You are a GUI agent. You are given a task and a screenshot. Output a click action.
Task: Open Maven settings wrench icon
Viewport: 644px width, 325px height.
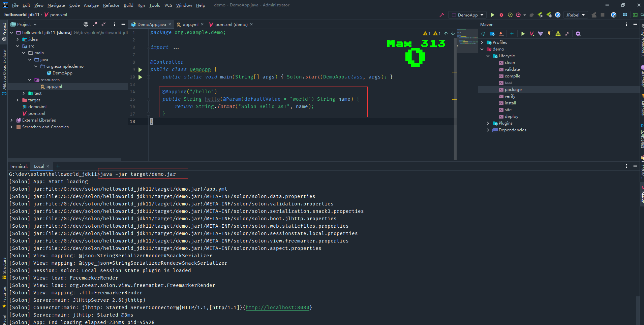(578, 34)
